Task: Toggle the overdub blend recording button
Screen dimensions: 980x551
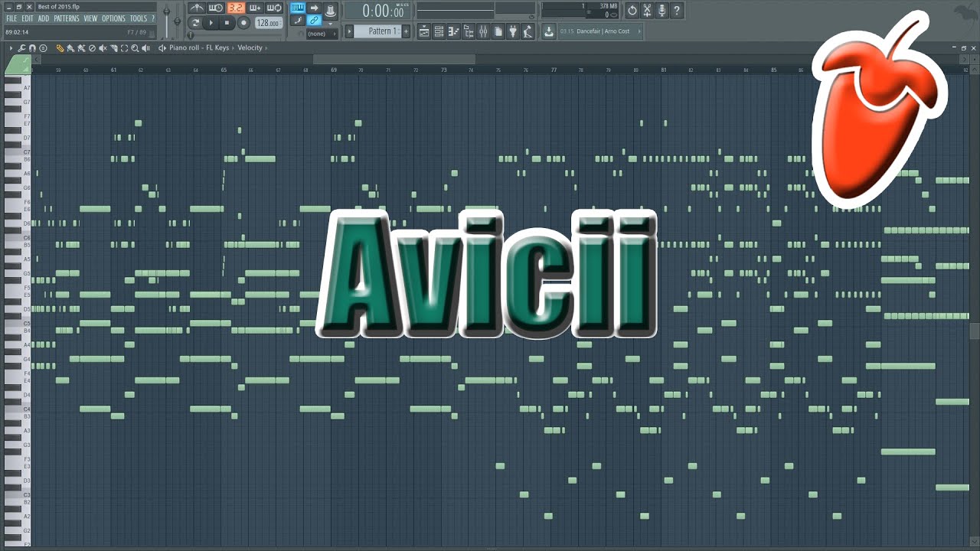Action: click(255, 8)
